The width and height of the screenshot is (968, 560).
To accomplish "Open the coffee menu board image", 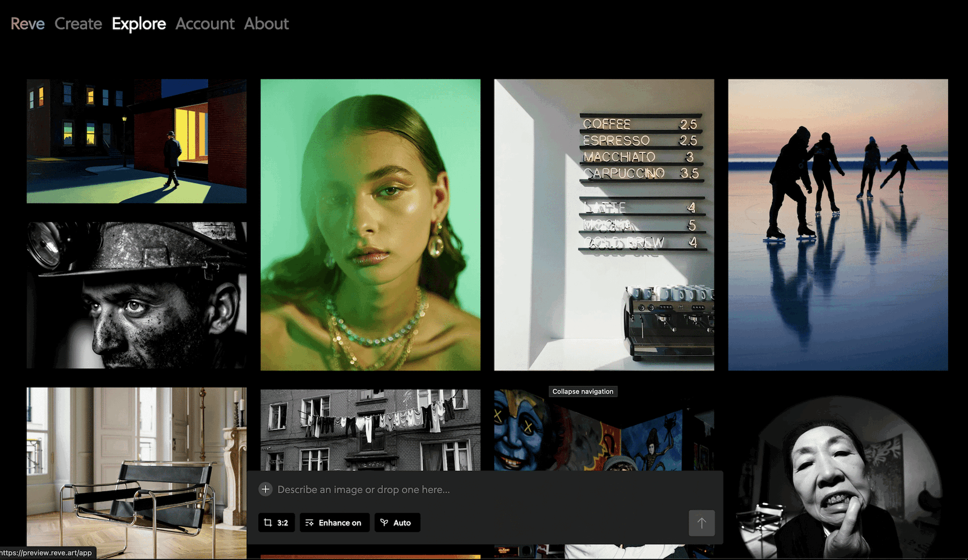I will coord(604,224).
